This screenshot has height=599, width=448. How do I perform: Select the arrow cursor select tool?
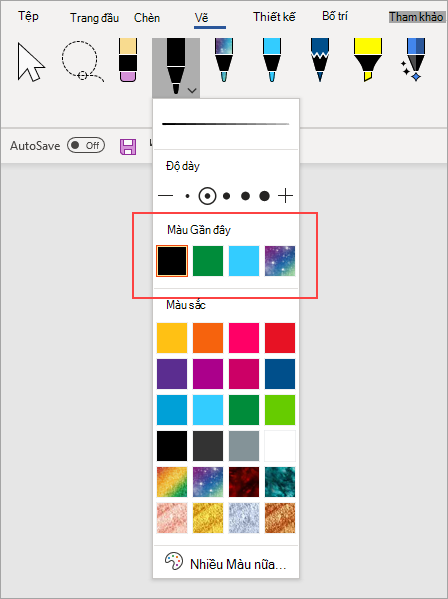(31, 62)
